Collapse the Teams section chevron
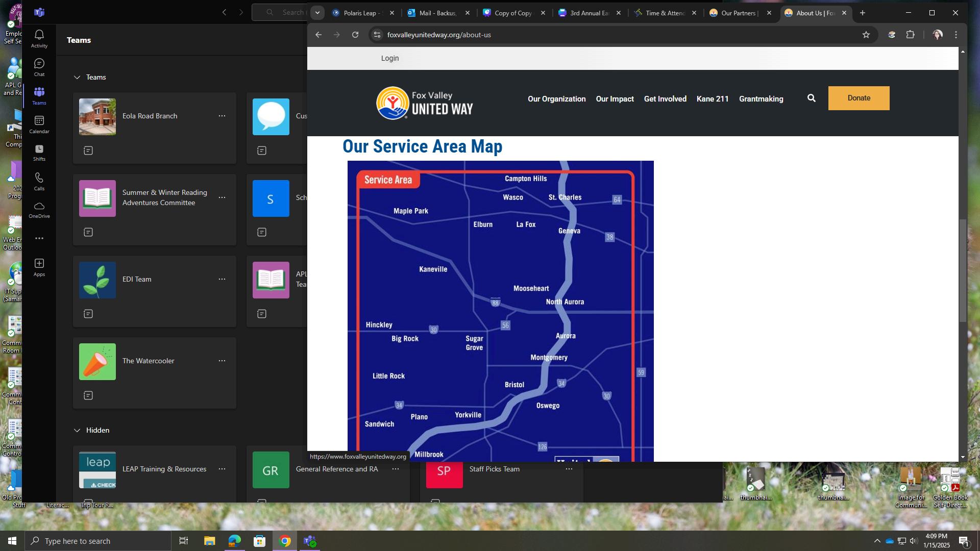The width and height of the screenshot is (980, 551). point(77,78)
